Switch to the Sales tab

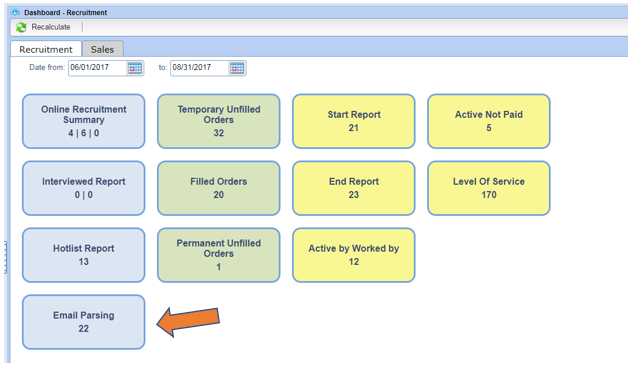(x=102, y=49)
